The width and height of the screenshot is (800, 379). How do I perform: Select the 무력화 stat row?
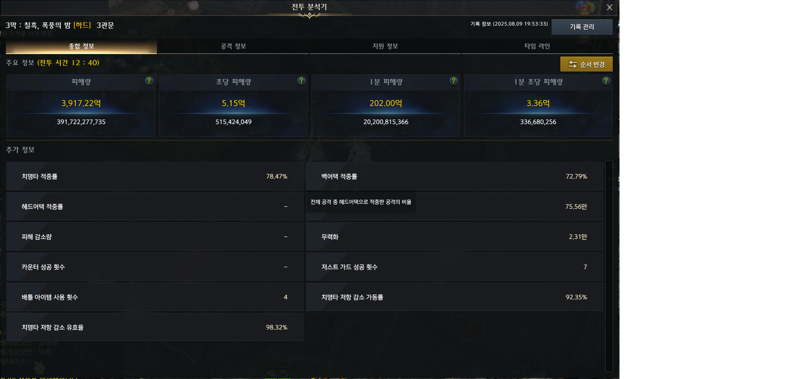click(x=455, y=237)
